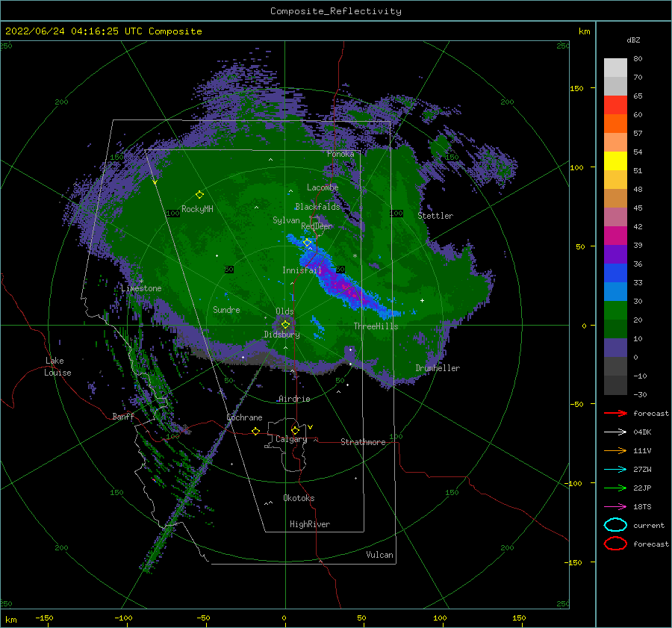Click the 39 dBZ purple color swatch
This screenshot has width=672, height=628.
[615, 254]
